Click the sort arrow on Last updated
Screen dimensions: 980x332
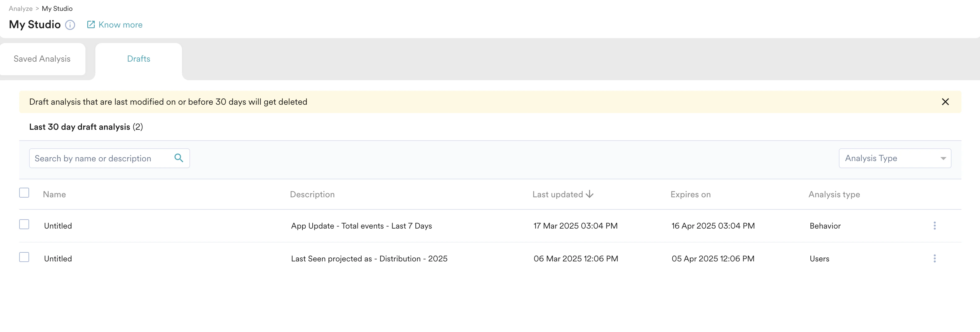(x=589, y=194)
